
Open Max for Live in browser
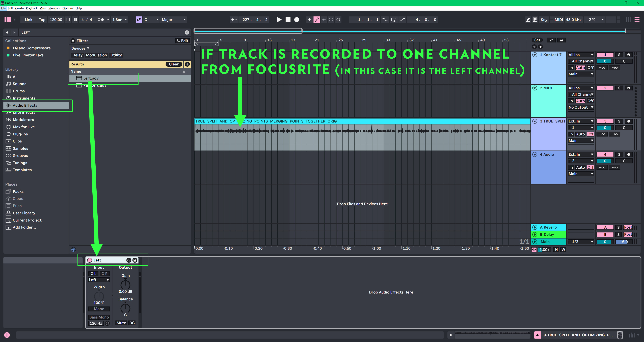click(23, 127)
